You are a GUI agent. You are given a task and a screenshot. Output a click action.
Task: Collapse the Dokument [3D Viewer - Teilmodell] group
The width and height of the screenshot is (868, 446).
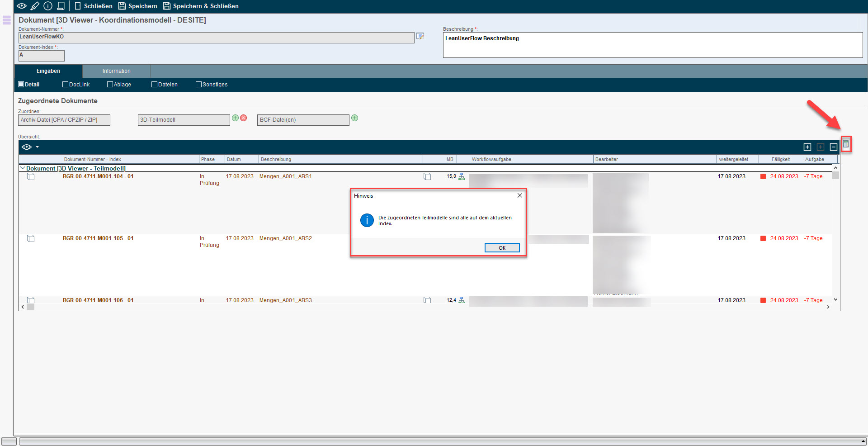23,168
